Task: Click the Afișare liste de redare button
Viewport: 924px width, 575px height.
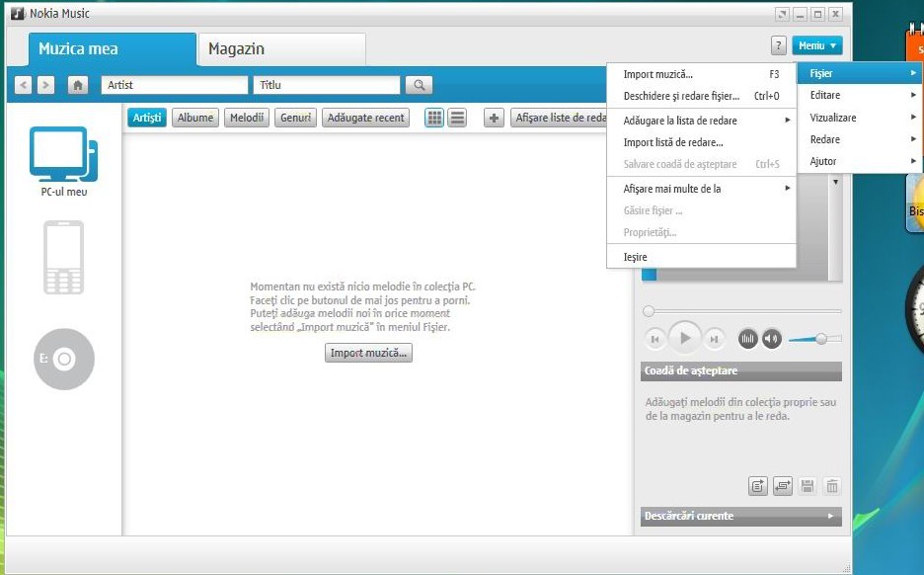Action: point(559,118)
